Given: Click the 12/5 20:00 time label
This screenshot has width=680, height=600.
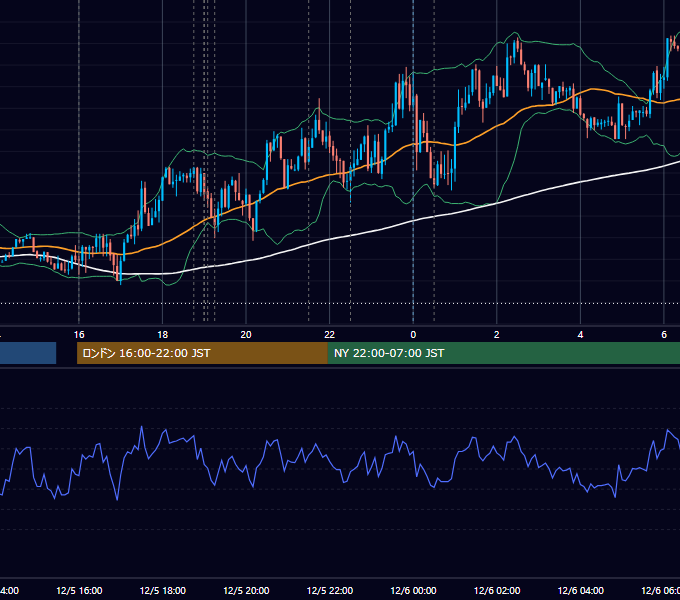Looking at the screenshot, I should point(246,590).
